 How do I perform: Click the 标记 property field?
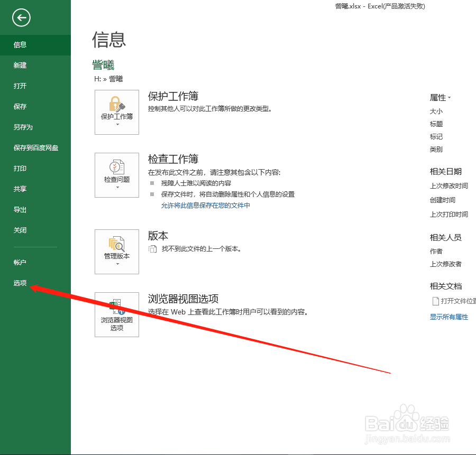[436, 137]
